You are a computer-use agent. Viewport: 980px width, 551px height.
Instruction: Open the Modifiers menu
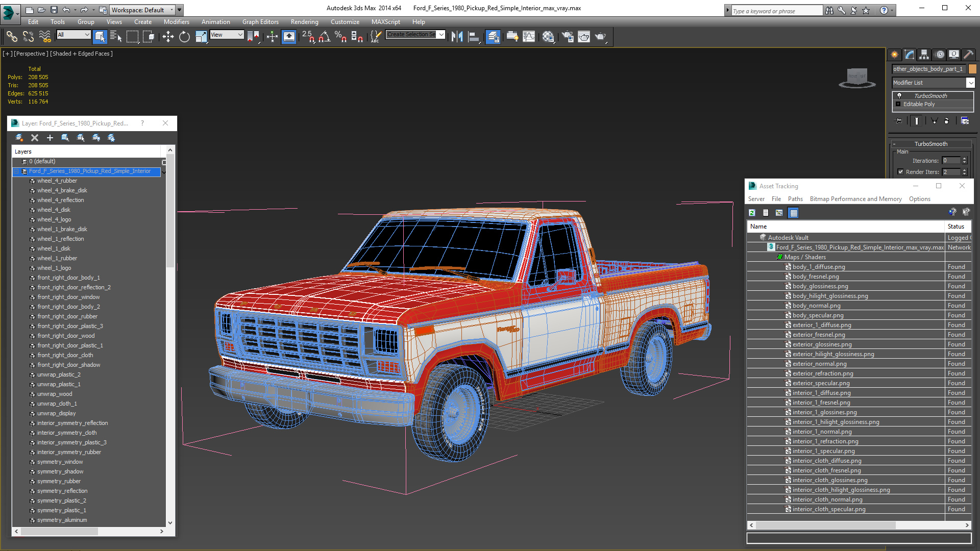click(x=177, y=22)
